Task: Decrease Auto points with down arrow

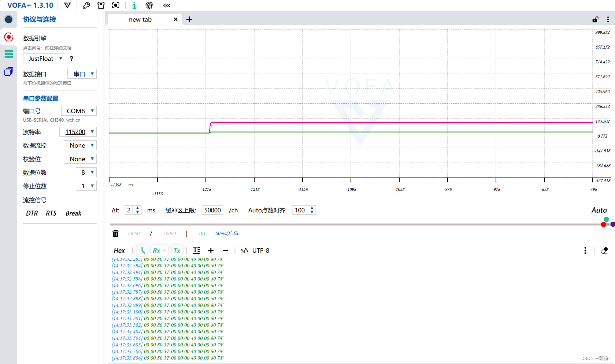Action: [312, 212]
